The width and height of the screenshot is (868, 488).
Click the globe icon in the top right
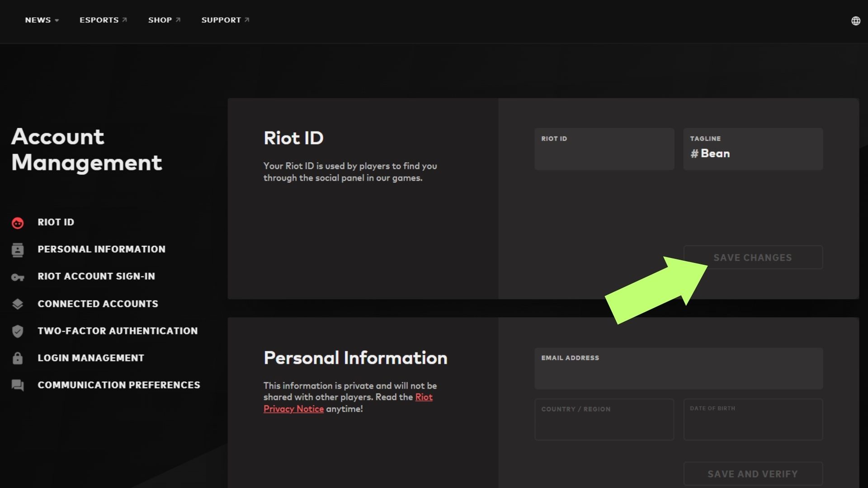[855, 21]
